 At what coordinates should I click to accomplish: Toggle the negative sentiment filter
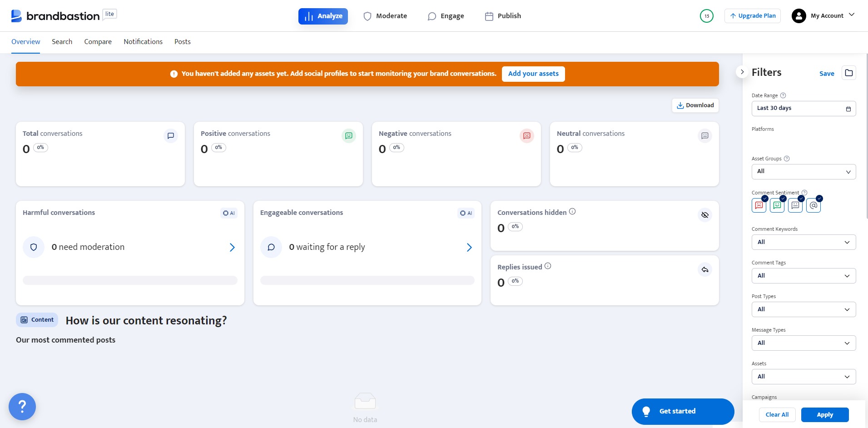(759, 205)
